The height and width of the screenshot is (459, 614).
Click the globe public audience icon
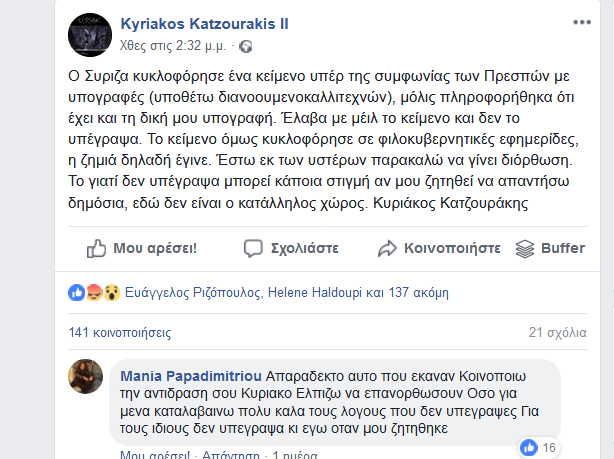(x=246, y=46)
